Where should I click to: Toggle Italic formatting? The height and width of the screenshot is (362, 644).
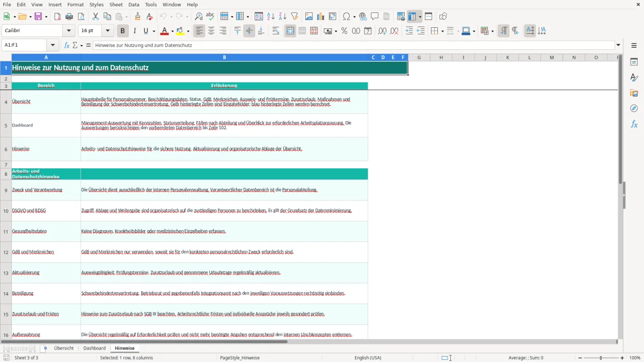tap(135, 31)
